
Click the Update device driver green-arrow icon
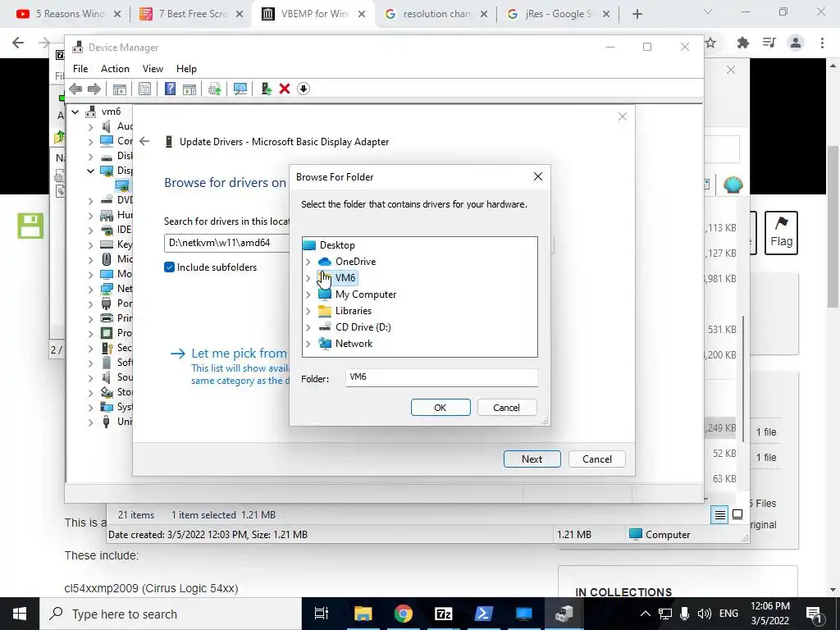click(x=266, y=89)
